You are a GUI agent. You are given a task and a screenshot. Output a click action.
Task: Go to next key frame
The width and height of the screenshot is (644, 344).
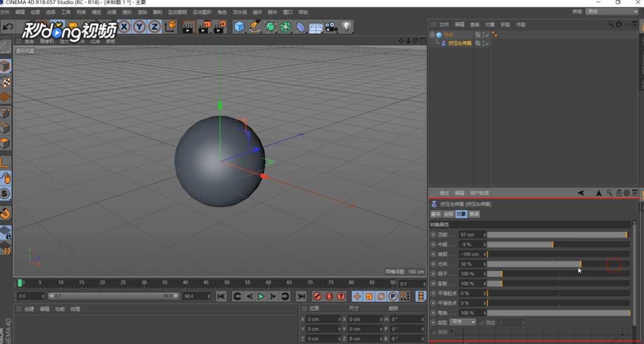285,296
